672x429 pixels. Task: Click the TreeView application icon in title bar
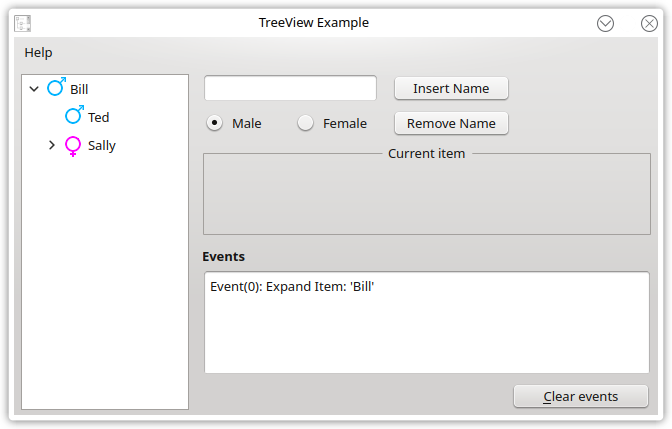(22, 23)
